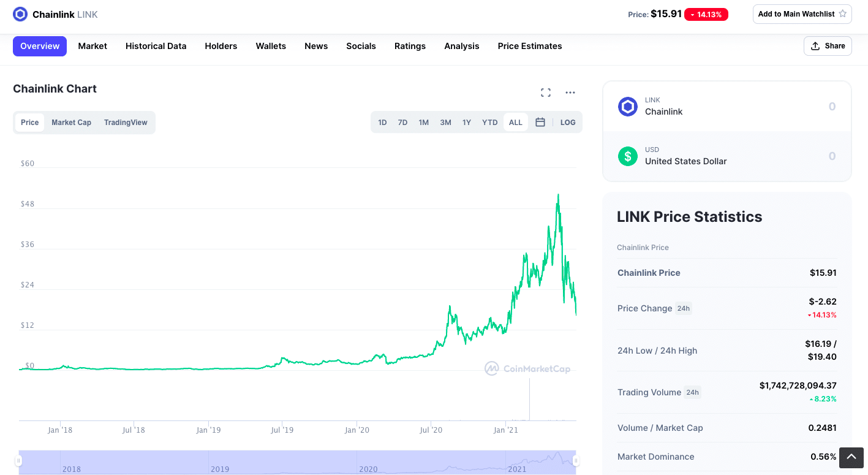Click the 24h tag beside Trading Volume
The height and width of the screenshot is (475, 868).
click(x=692, y=392)
